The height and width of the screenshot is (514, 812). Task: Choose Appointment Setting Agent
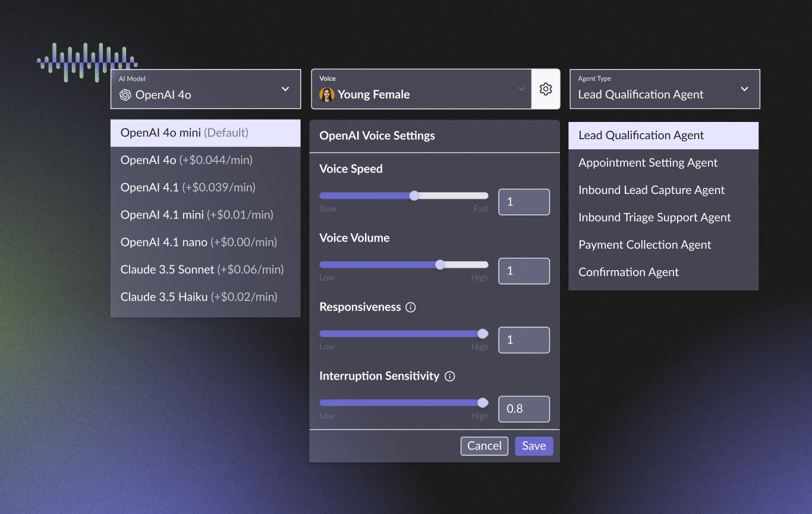pyautogui.click(x=663, y=163)
